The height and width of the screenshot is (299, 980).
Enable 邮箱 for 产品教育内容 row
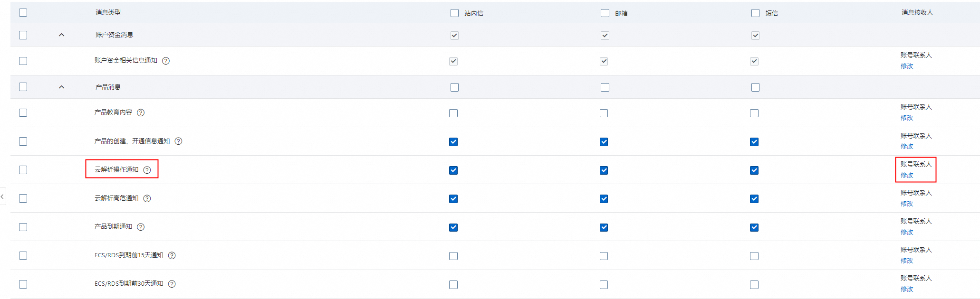604,113
